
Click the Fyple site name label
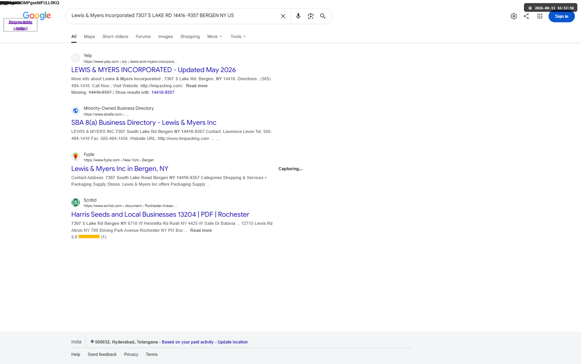[x=89, y=154]
